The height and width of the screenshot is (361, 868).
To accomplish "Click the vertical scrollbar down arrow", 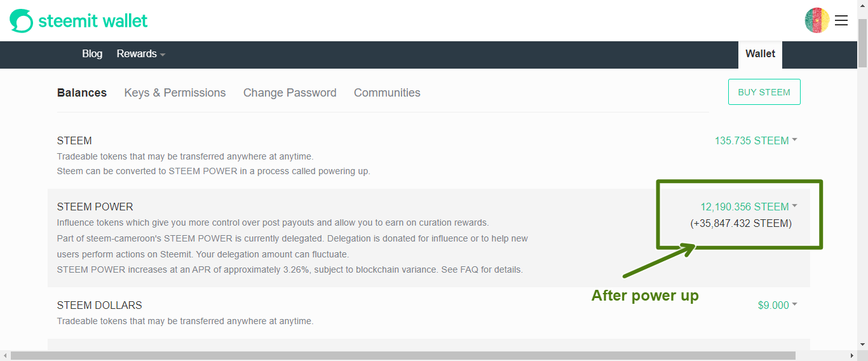I will pos(862,344).
